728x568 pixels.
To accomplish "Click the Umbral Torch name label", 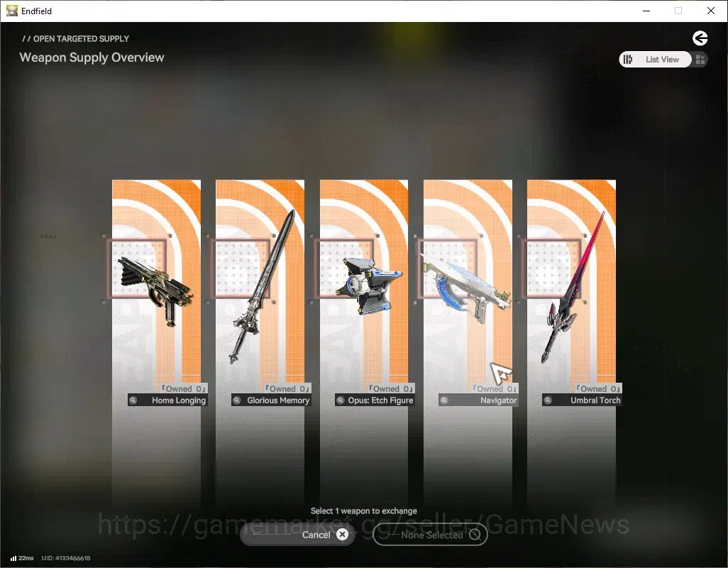I will (x=595, y=400).
